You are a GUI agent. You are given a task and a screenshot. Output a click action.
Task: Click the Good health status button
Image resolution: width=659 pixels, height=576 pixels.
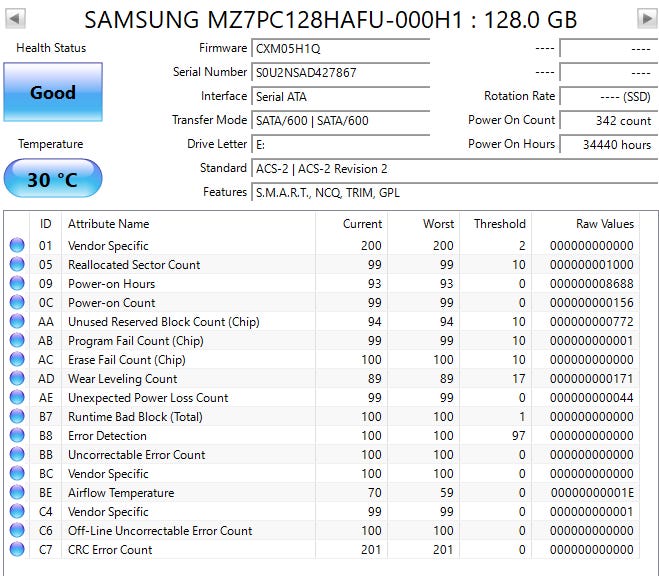(53, 92)
